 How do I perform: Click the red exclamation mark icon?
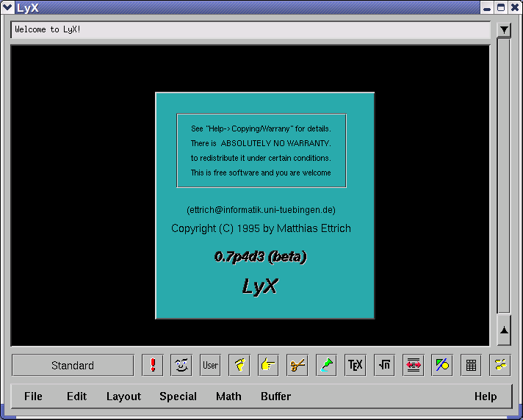[x=153, y=365]
